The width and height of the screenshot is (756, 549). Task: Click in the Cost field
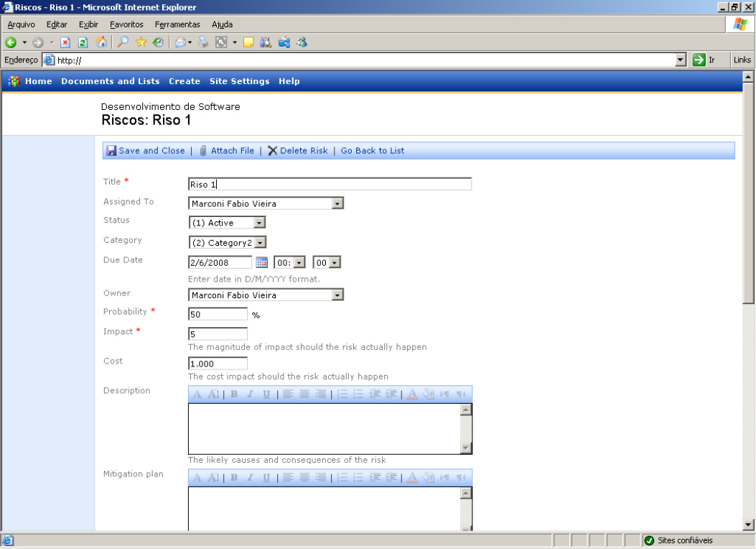pos(218,364)
